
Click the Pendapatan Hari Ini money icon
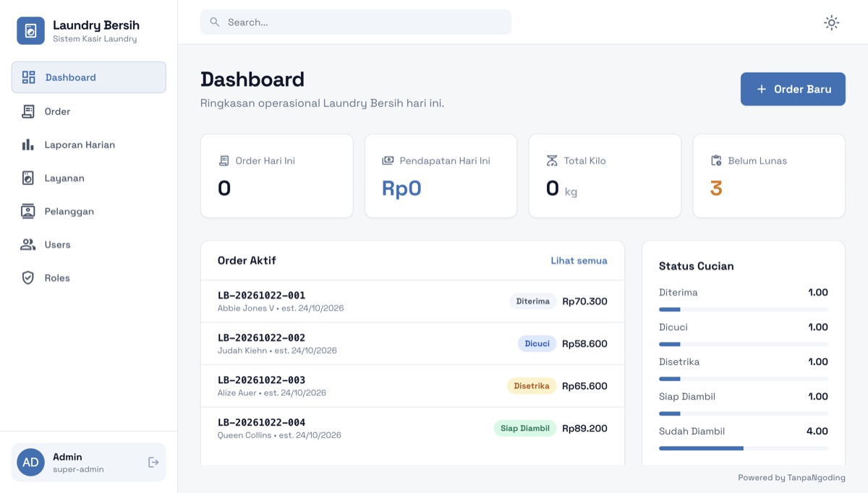[388, 160]
